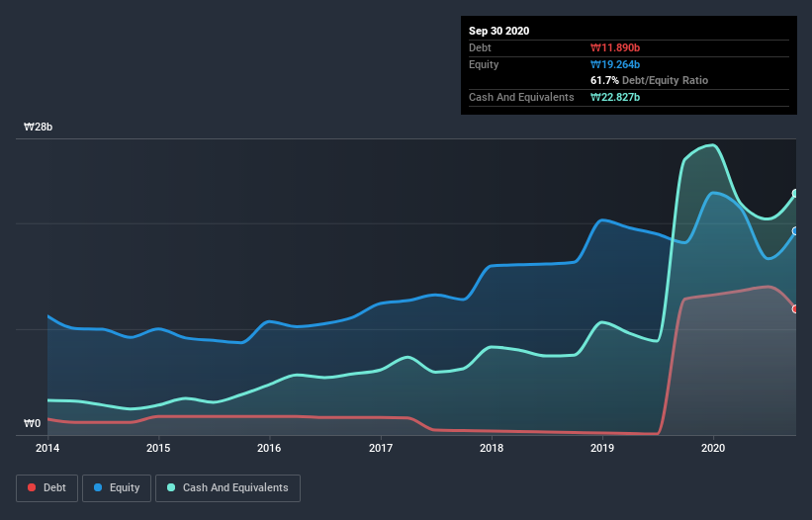The width and height of the screenshot is (812, 520).
Task: Click the 2015 x-axis label
Action: (x=158, y=448)
